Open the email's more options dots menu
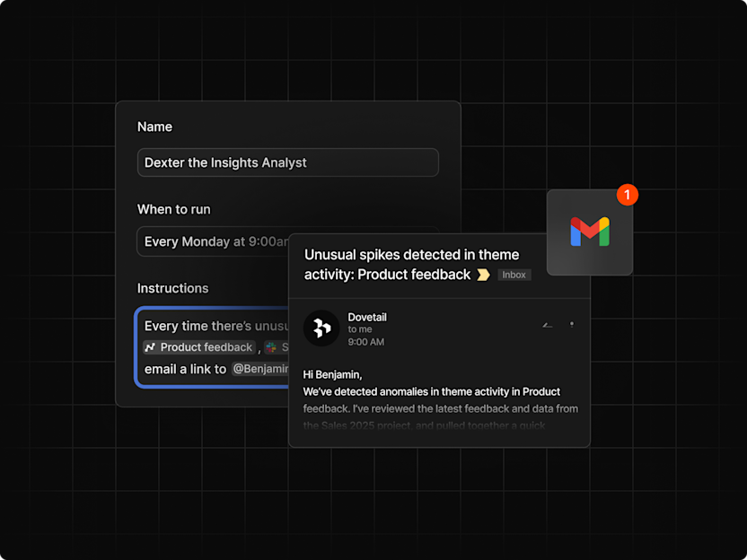 [x=572, y=325]
